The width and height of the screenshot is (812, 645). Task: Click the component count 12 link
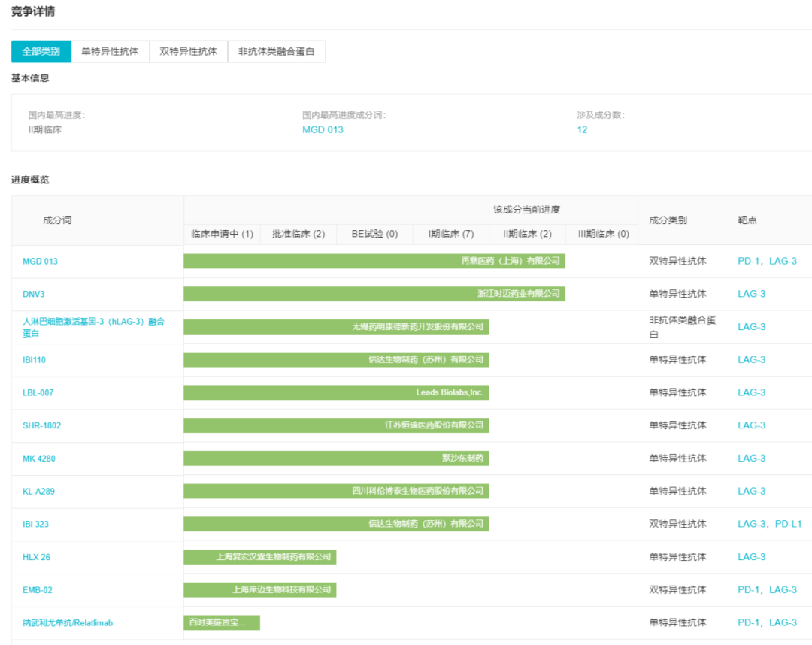click(x=582, y=129)
